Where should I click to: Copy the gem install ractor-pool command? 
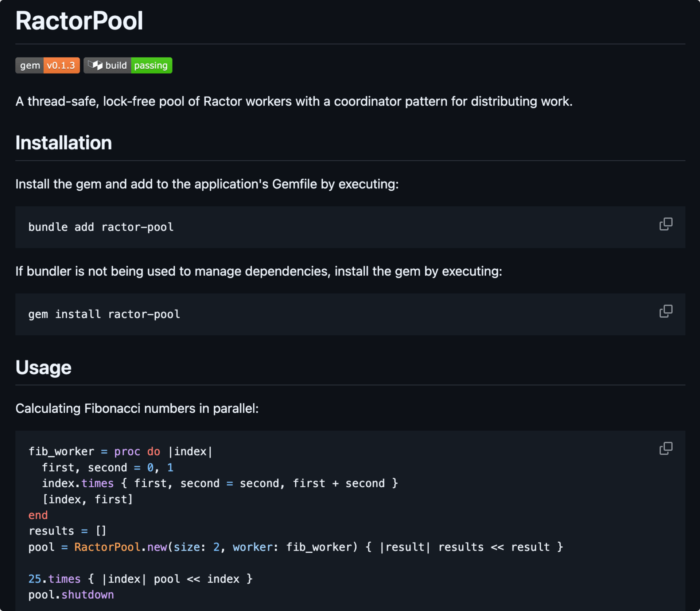tap(666, 311)
